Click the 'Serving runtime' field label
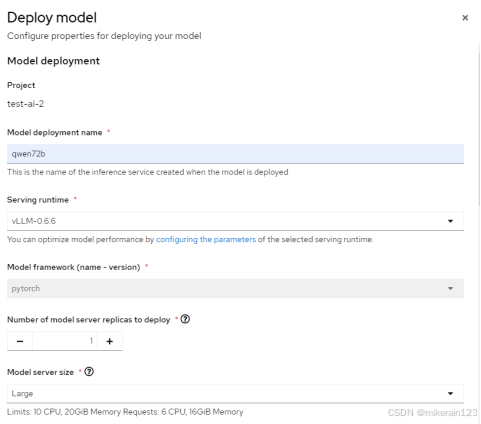481x424 pixels. pos(38,200)
